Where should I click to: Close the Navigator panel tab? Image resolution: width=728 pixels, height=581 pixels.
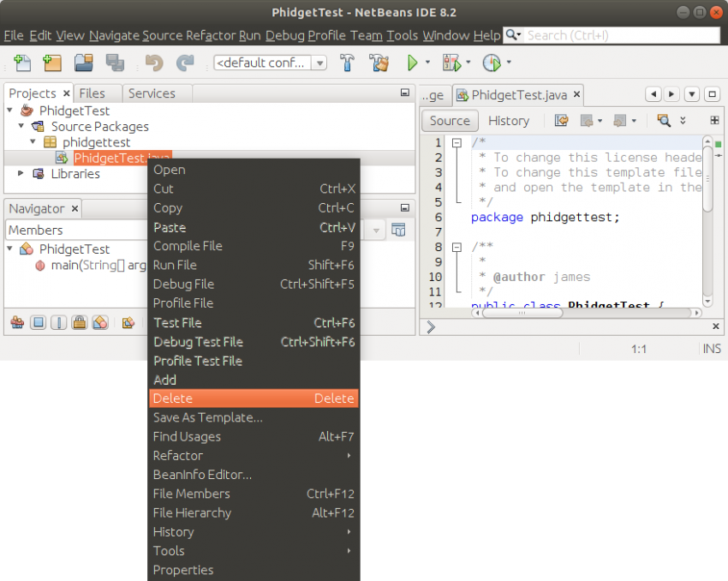coord(75,208)
